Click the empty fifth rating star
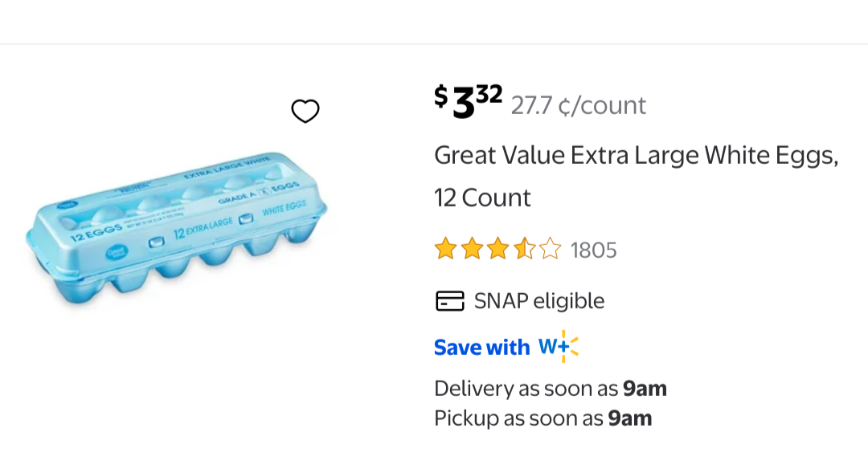 pos(550,250)
